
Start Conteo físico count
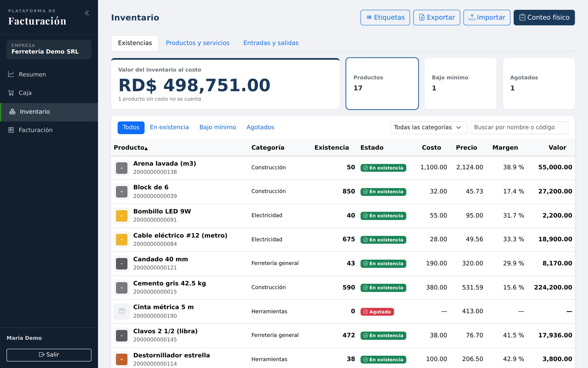click(544, 17)
